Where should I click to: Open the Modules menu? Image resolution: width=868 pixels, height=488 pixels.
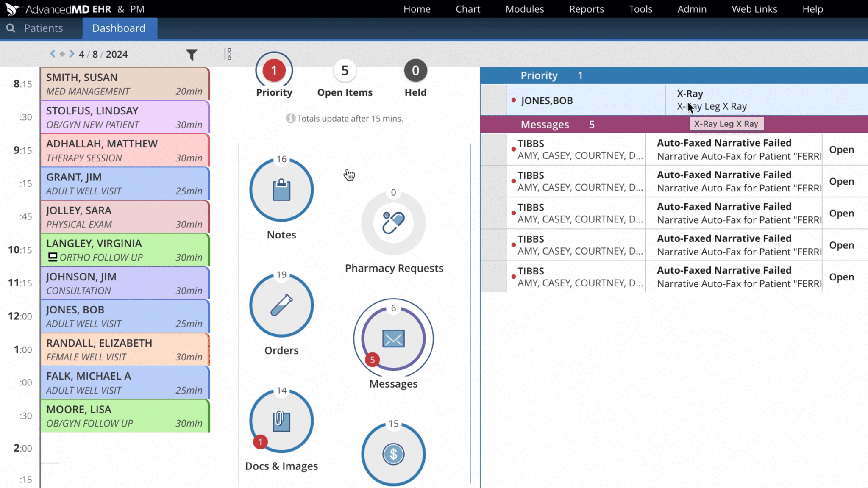click(524, 9)
